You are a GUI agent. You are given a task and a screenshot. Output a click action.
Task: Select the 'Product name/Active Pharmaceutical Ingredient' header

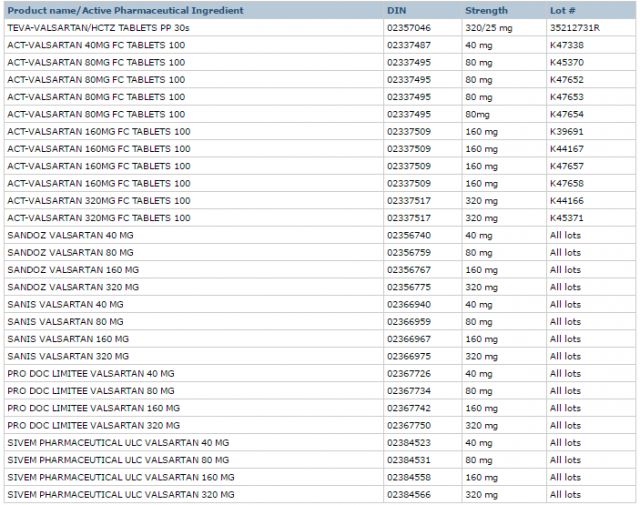point(125,11)
